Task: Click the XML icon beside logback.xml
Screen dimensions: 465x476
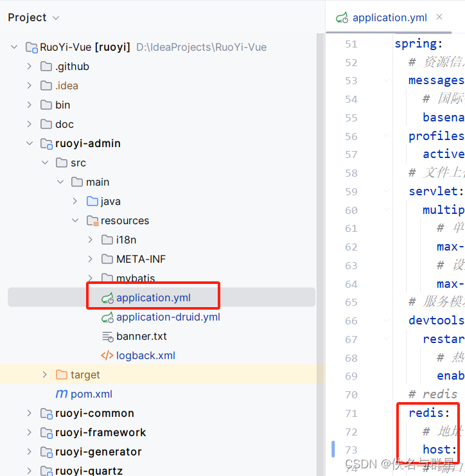Action: (x=107, y=355)
